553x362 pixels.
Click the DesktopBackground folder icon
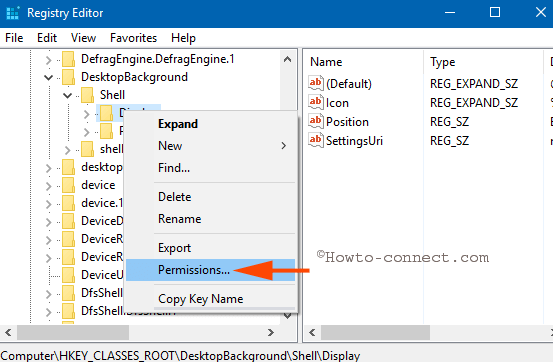(68, 77)
